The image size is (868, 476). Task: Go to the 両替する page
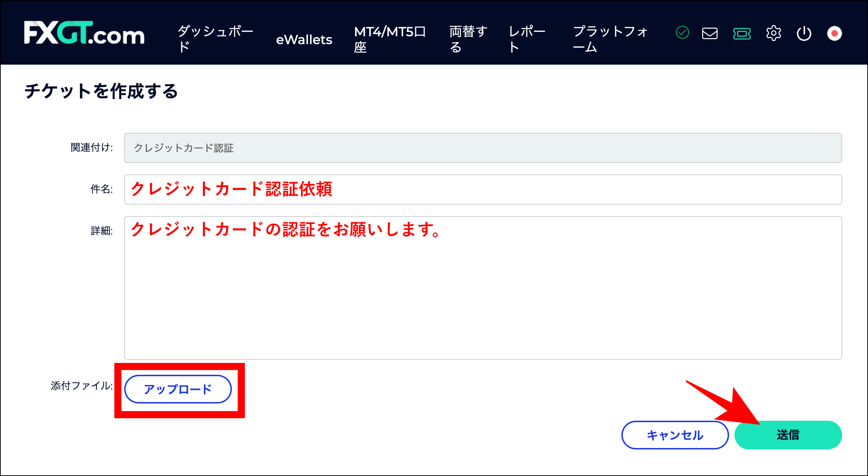(x=467, y=39)
